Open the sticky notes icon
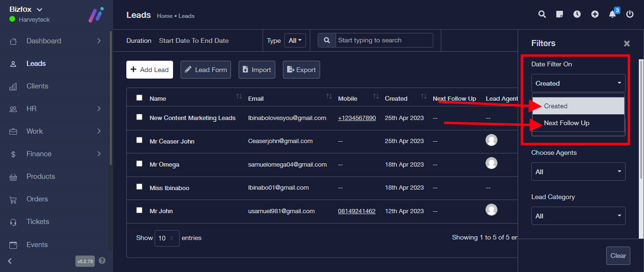 coord(560,14)
